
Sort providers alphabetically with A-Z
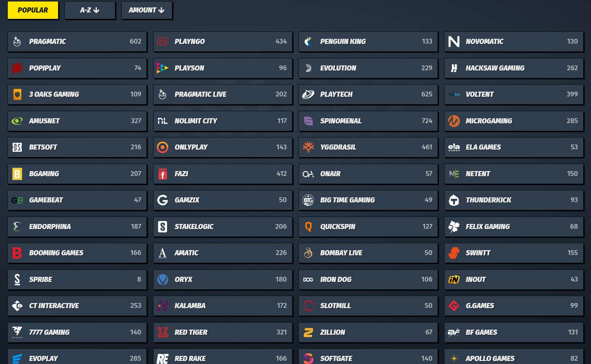click(x=90, y=10)
